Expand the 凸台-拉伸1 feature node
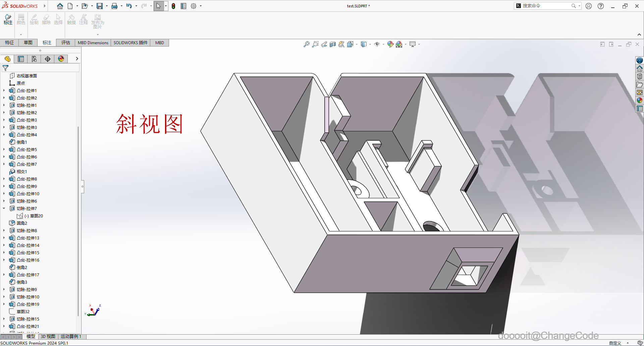The image size is (644, 346). 4,90
